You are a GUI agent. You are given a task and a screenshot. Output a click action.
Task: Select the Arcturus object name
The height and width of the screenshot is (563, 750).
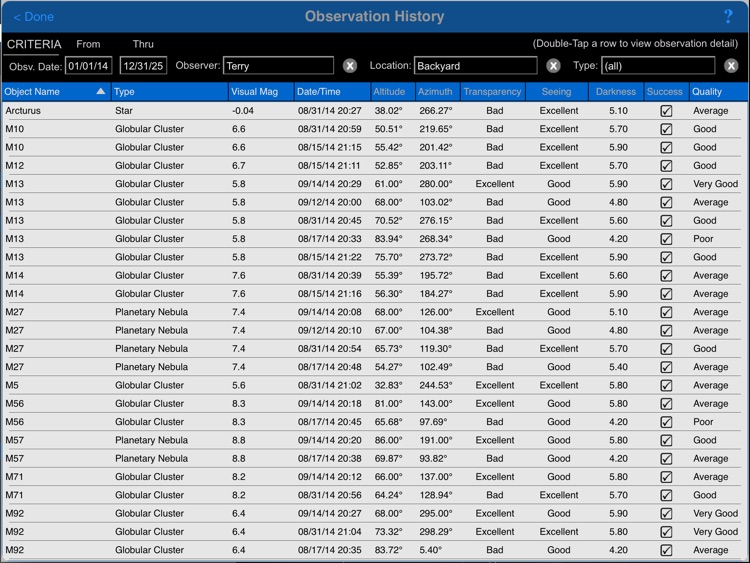(23, 110)
